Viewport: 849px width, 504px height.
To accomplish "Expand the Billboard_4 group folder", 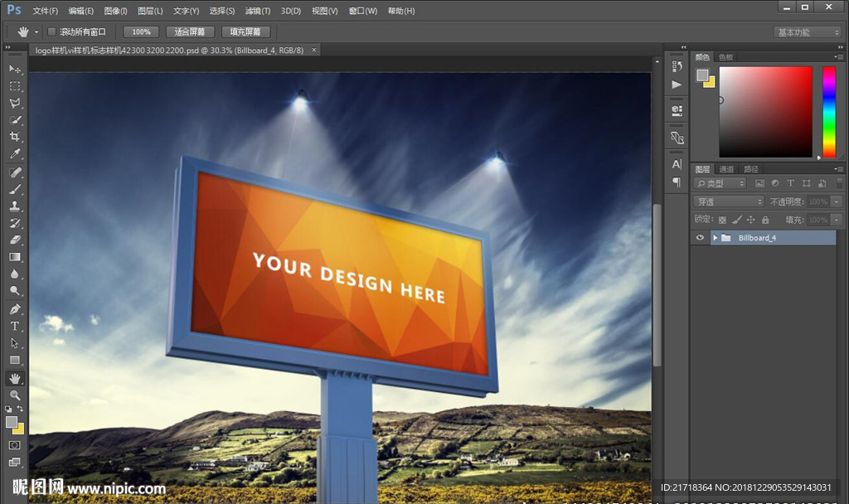I will tap(716, 238).
